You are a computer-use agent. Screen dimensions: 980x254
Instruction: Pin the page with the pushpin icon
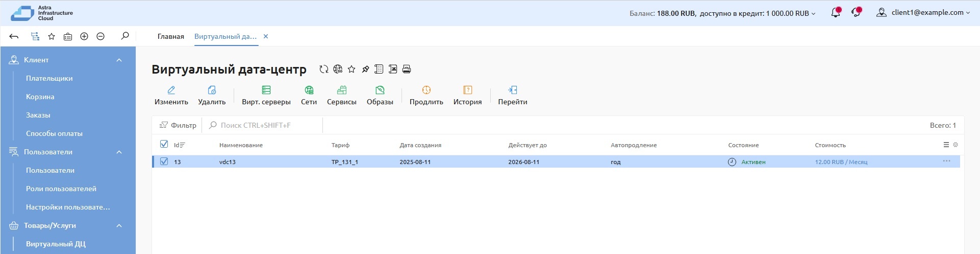(x=365, y=69)
